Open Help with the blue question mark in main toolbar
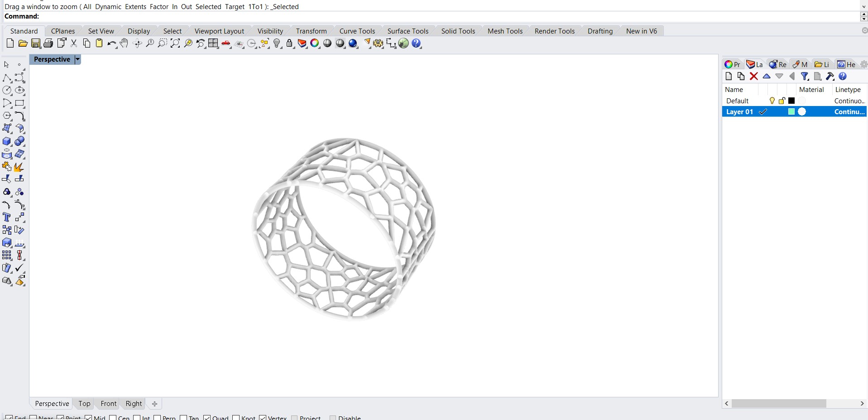The width and height of the screenshot is (868, 420). tap(417, 43)
